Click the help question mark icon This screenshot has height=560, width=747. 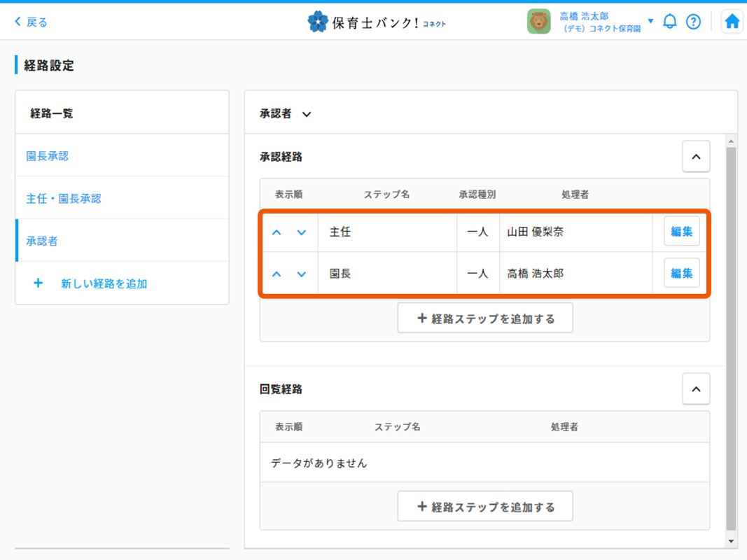(x=693, y=22)
